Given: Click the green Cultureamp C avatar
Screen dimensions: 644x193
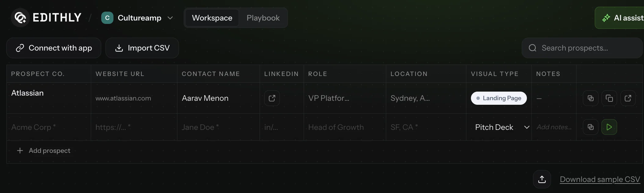Looking at the screenshot, I should point(107,18).
